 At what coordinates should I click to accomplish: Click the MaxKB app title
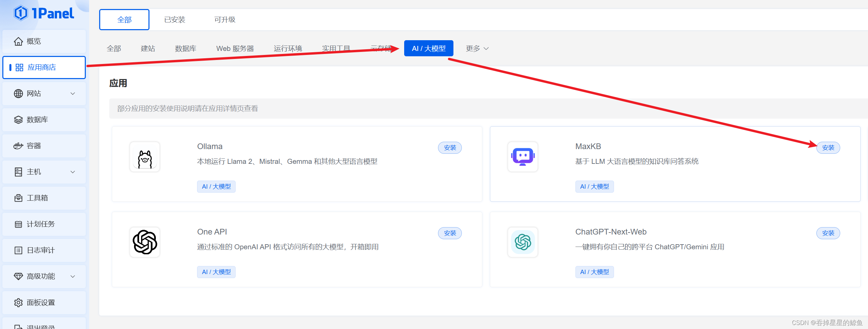588,146
